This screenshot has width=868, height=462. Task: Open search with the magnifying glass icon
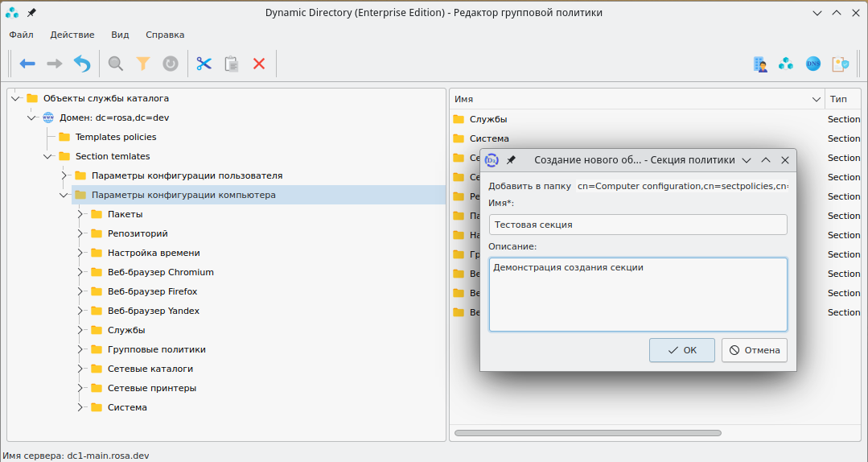[x=116, y=64]
